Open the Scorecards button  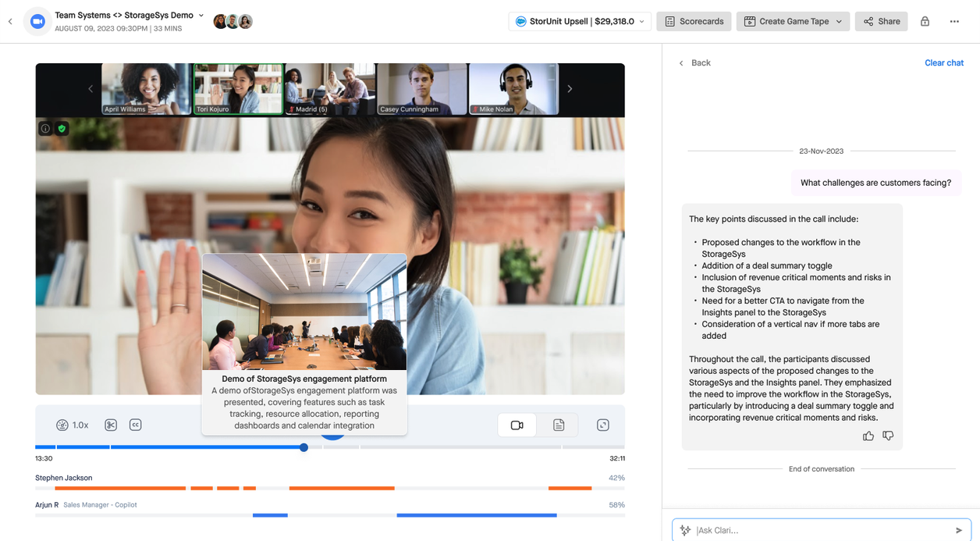point(694,22)
